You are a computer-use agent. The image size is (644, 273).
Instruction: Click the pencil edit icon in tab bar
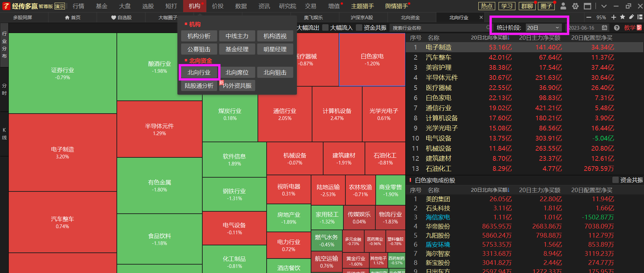click(x=631, y=17)
